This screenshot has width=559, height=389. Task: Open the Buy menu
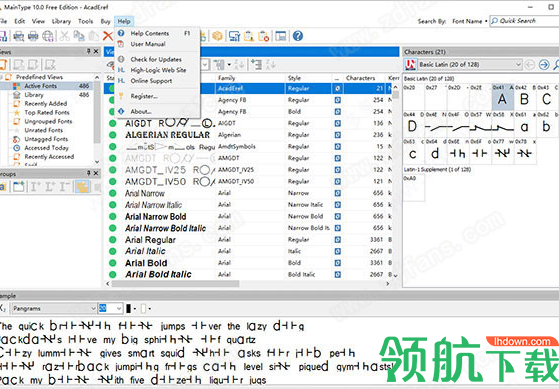tap(106, 21)
